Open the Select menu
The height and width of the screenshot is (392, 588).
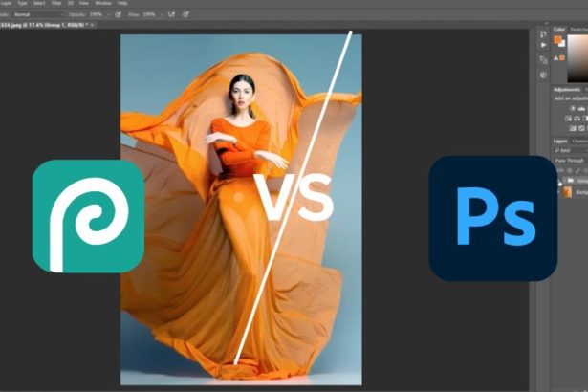point(39,3)
